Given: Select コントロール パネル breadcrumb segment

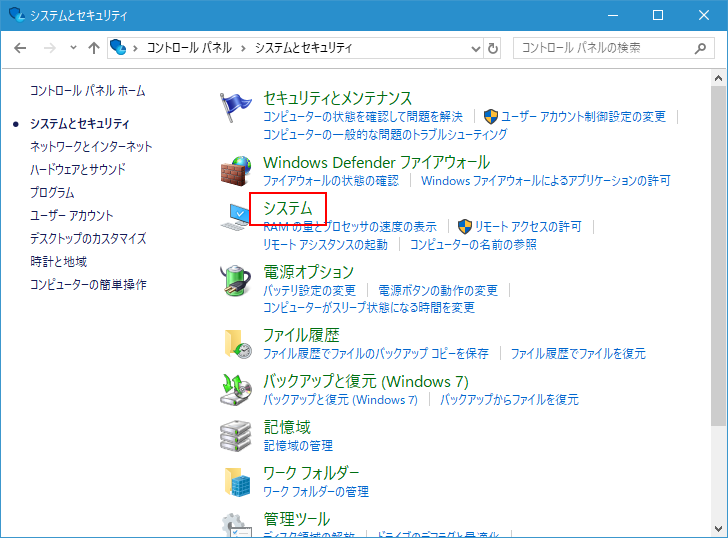Looking at the screenshot, I should pos(189,48).
